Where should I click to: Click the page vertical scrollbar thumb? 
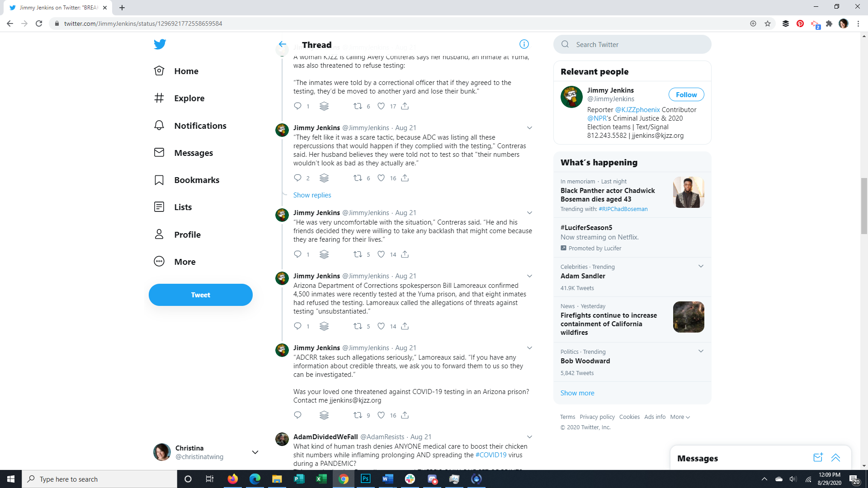[x=864, y=206]
